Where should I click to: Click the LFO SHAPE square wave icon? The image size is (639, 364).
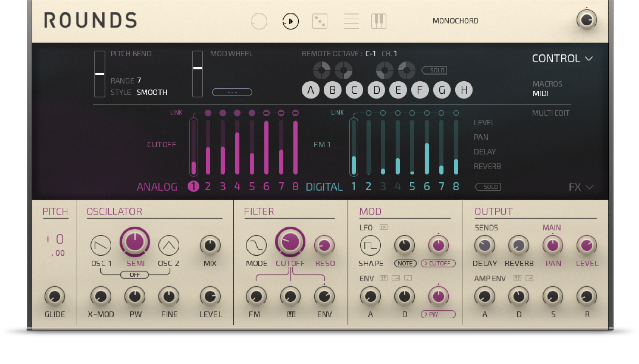coord(370,246)
